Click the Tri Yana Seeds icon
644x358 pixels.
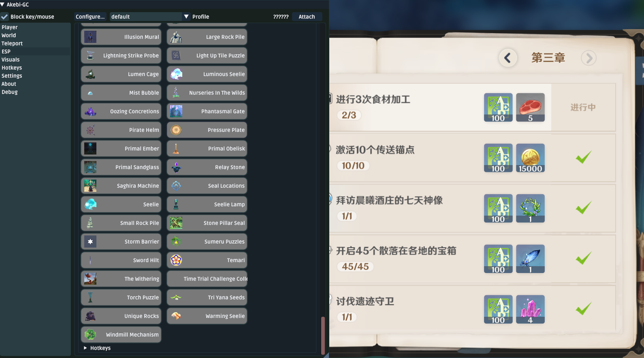[x=176, y=297]
